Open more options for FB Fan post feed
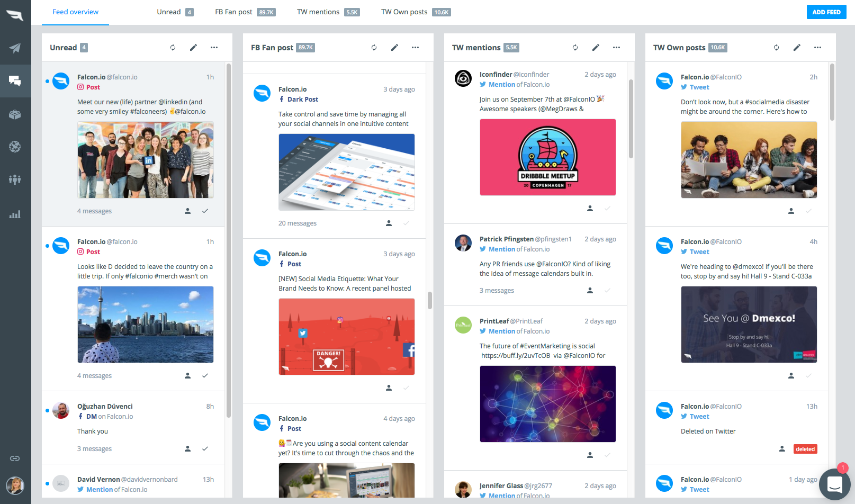The height and width of the screenshot is (504, 855). click(x=415, y=48)
